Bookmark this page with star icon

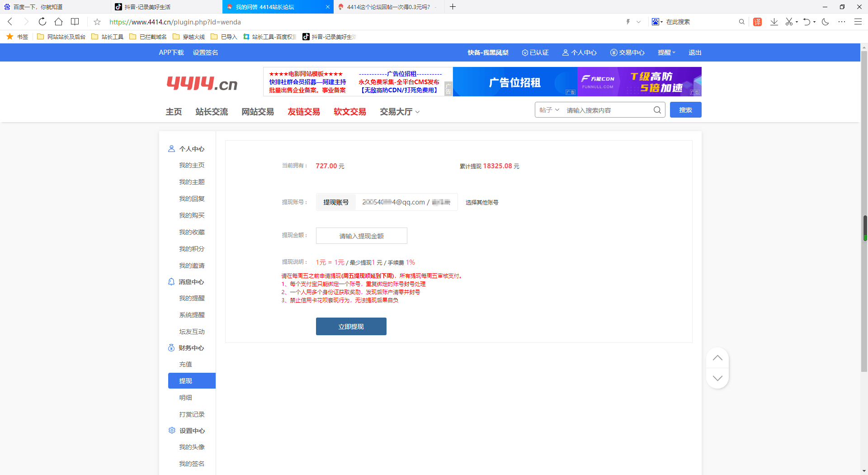pyautogui.click(x=97, y=22)
